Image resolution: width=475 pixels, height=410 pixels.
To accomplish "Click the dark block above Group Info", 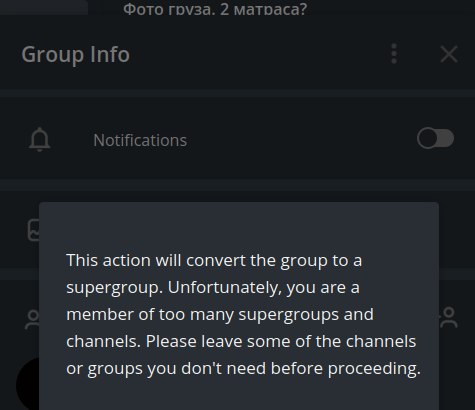I will (44, 7).
